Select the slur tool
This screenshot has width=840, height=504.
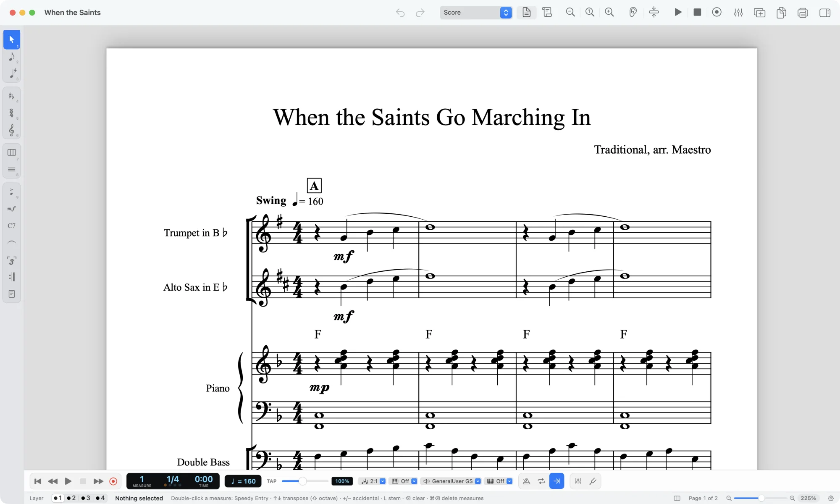(x=12, y=243)
